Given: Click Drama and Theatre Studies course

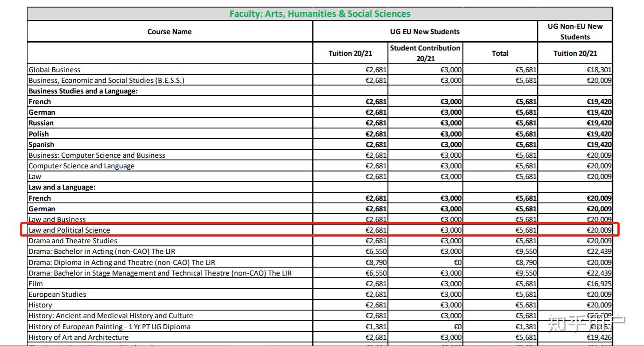Looking at the screenshot, I should (x=73, y=241).
